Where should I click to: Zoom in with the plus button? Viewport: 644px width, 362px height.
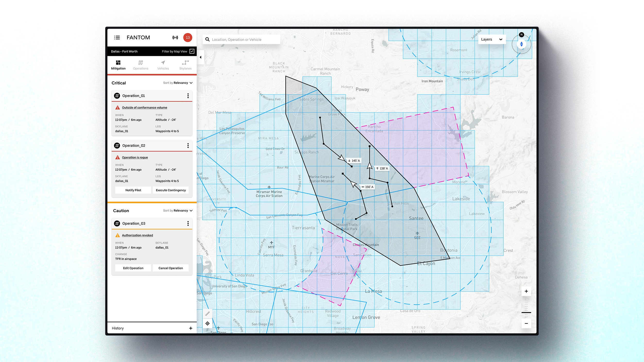pos(526,291)
